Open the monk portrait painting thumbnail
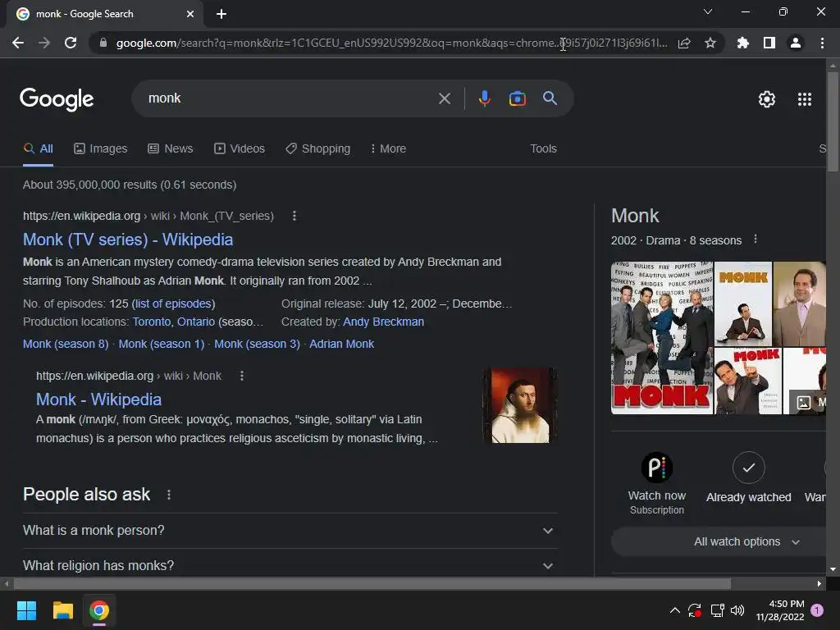This screenshot has height=630, width=840. tap(520, 405)
